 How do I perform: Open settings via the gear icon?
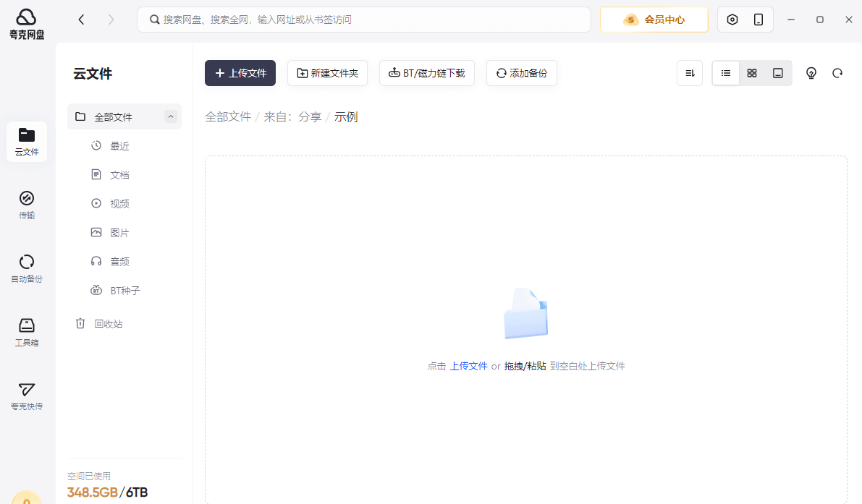pos(732,20)
